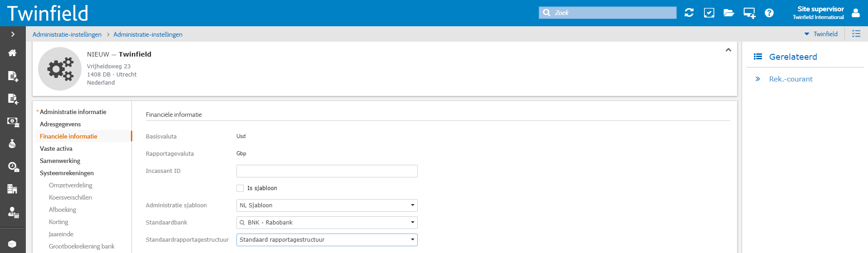Expand the left sidebar navigation
Viewport: 868px width, 253px height.
pos(13,34)
